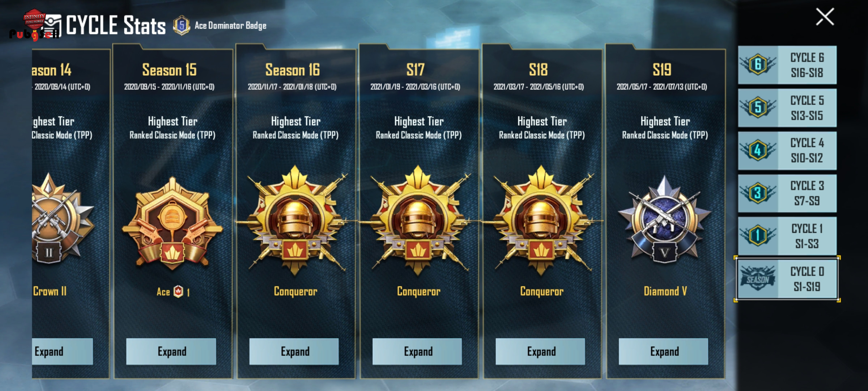Screen dimensions: 868x391
Task: Expand the Season 15 stats
Action: [171, 352]
